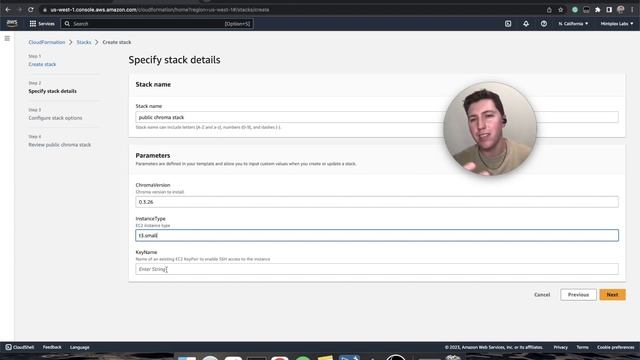
Task: Bookmark page with the star icon
Action: coord(560,9)
